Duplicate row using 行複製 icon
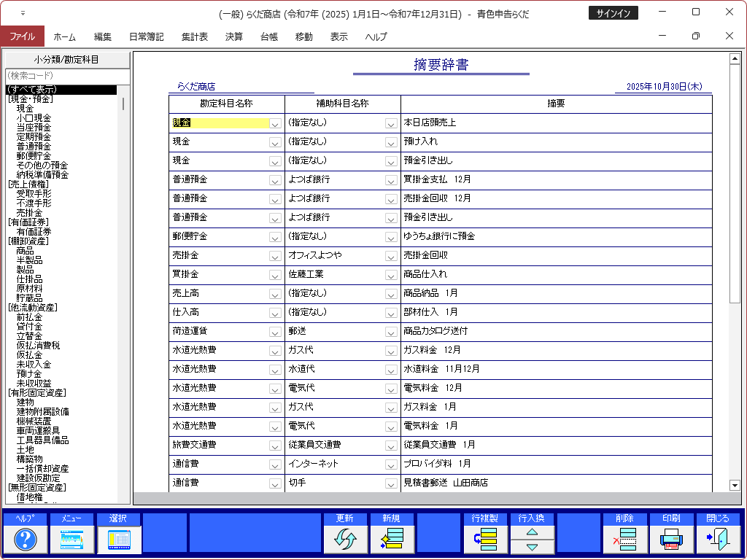 click(485, 539)
